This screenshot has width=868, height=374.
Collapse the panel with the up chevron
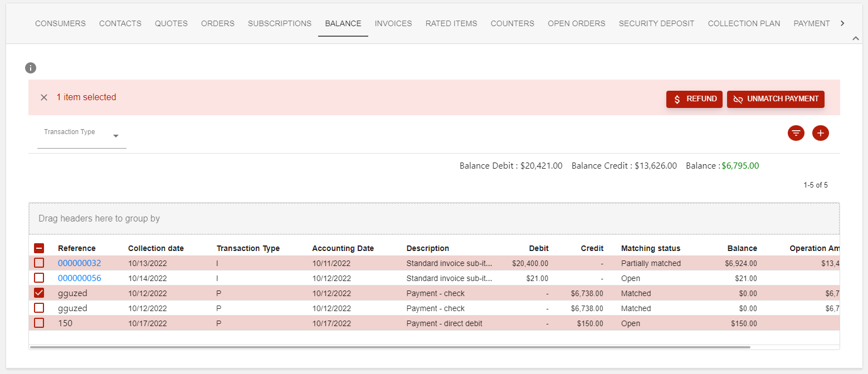(856, 38)
